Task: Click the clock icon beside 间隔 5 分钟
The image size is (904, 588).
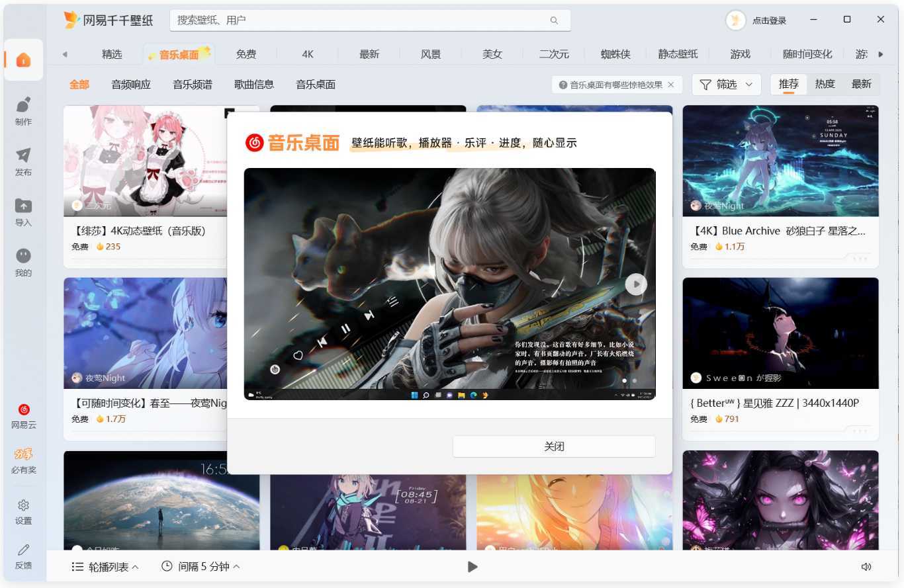Action: tap(167, 566)
